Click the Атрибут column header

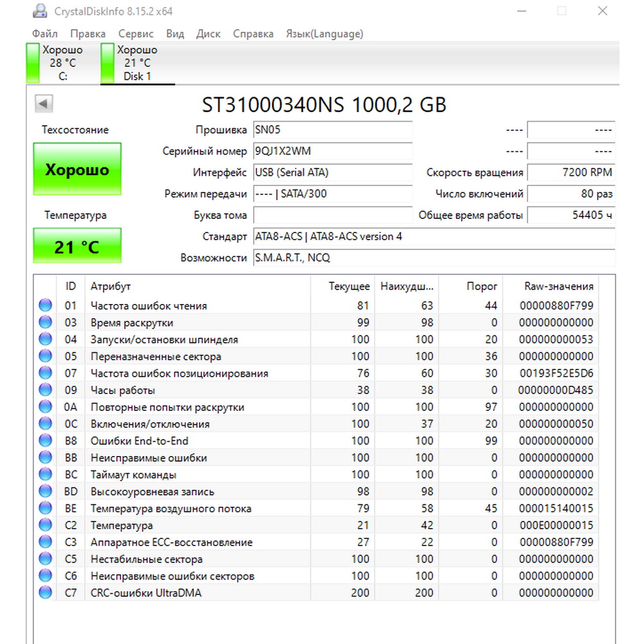point(198,286)
